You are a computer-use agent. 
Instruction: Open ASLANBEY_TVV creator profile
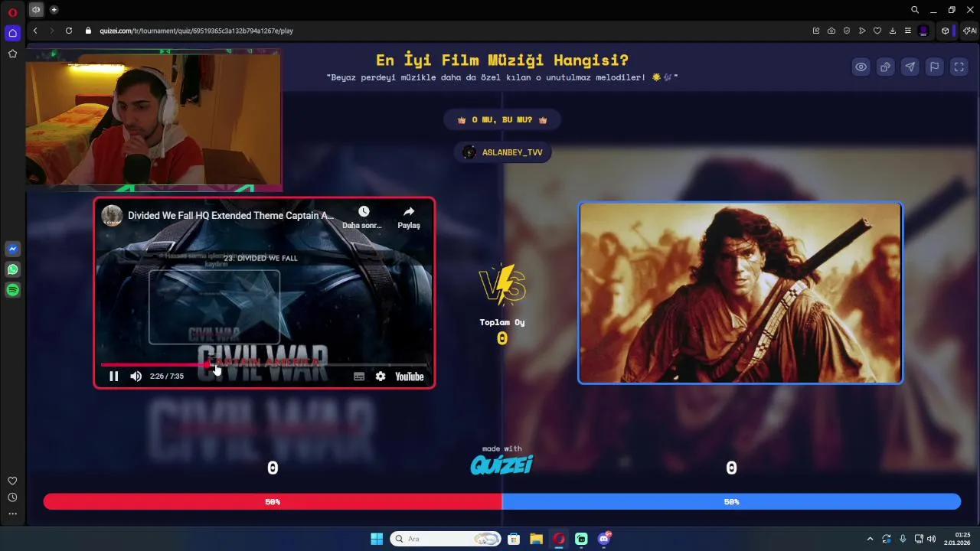point(502,152)
